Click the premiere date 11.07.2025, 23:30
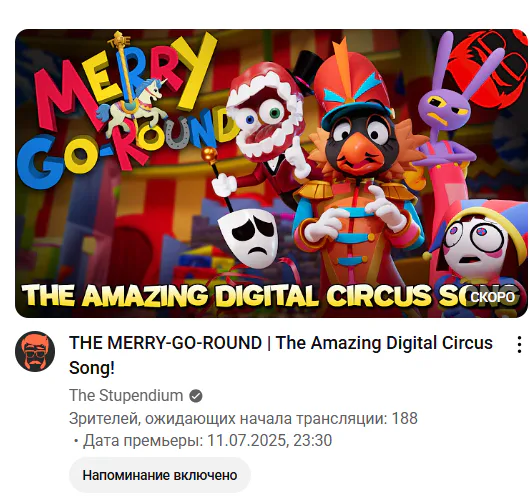 [x=269, y=440]
